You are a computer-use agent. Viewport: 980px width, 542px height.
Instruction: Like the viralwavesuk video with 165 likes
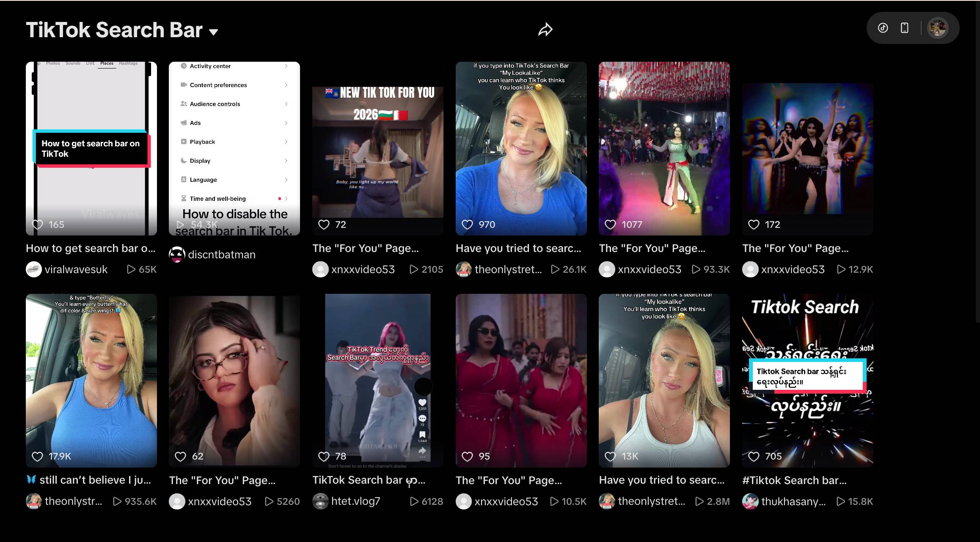38,224
